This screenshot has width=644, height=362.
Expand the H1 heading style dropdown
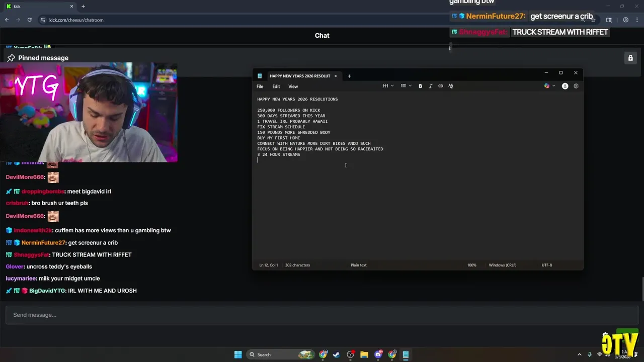[388, 86]
